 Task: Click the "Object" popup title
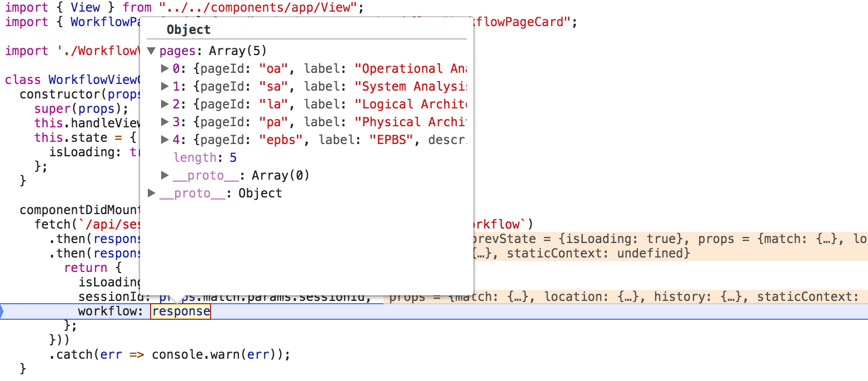tap(189, 30)
